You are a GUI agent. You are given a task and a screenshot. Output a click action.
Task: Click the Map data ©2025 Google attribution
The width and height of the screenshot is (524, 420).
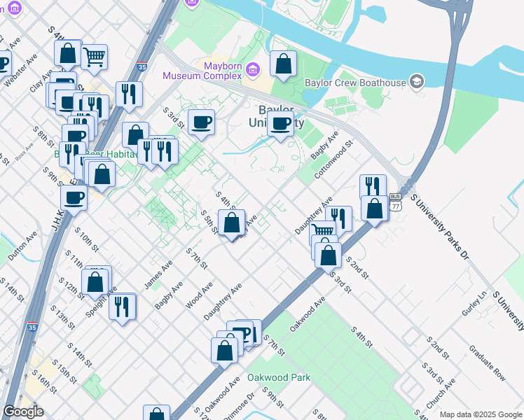click(481, 414)
